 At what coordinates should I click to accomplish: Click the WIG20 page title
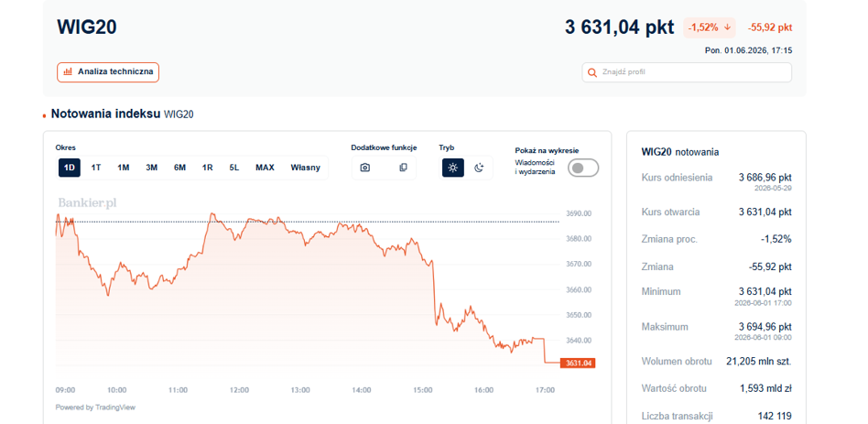pyautogui.click(x=87, y=27)
